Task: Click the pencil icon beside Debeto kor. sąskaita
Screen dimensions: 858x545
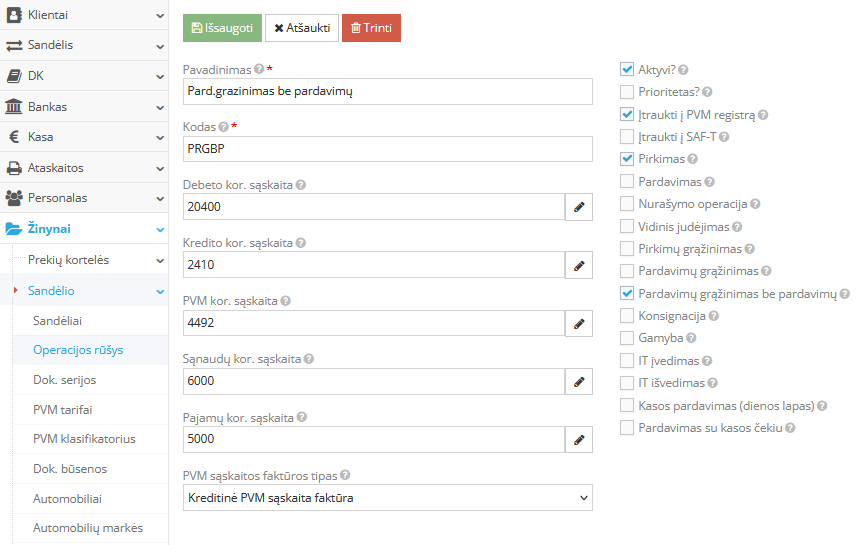Action: [578, 207]
